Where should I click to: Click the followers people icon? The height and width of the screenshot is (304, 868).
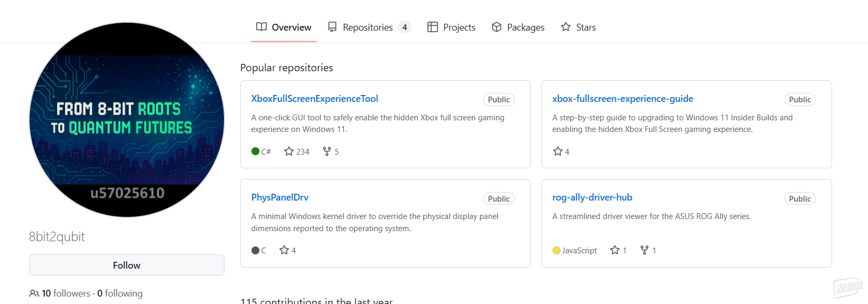pos(34,293)
